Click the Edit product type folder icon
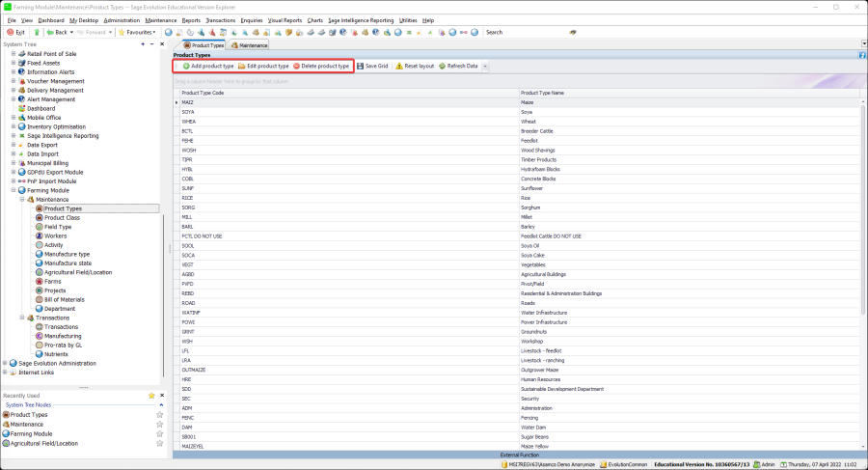868x470 pixels. (x=241, y=67)
